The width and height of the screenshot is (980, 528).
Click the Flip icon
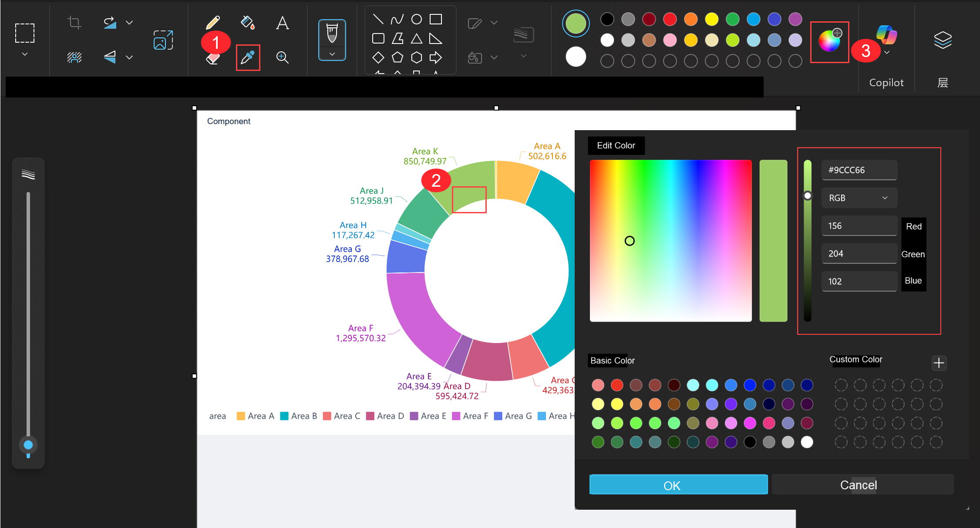110,57
